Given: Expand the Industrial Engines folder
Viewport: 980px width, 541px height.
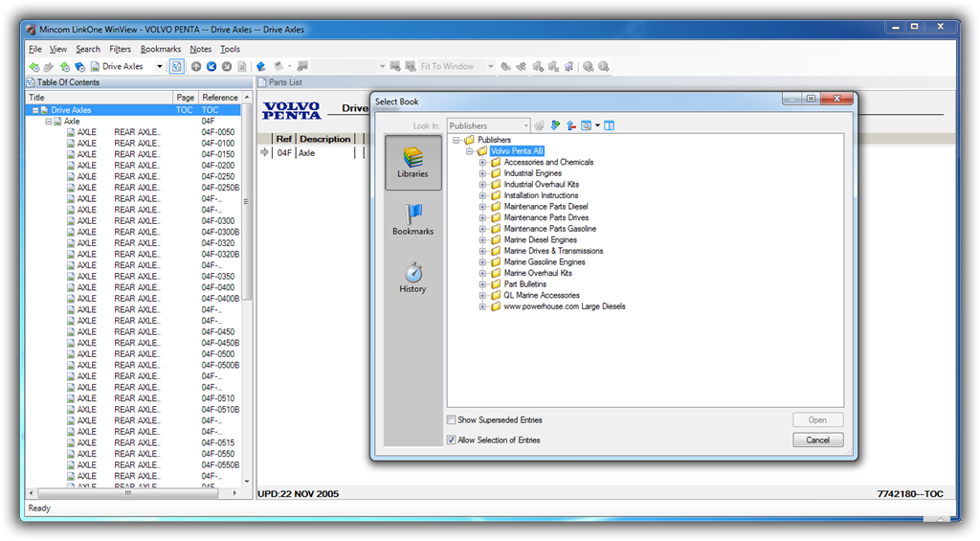Looking at the screenshot, I should pyautogui.click(x=482, y=173).
